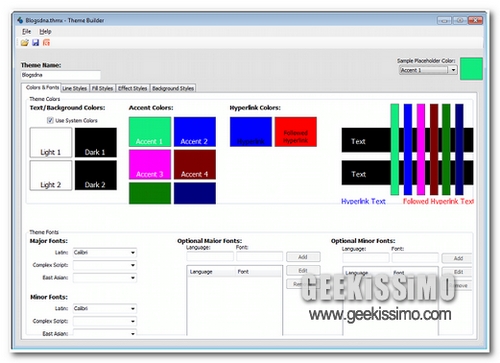
Task: Save theme with the floppy disk icon
Action: (x=35, y=43)
